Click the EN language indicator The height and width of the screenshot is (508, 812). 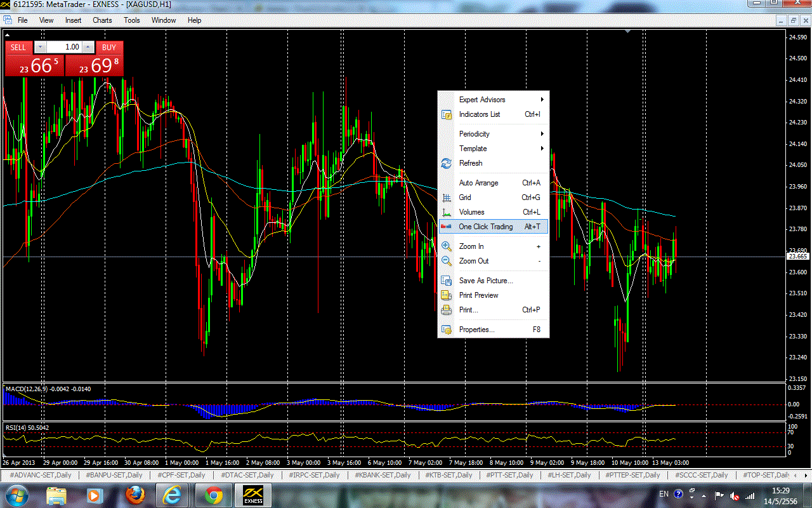pos(664,494)
